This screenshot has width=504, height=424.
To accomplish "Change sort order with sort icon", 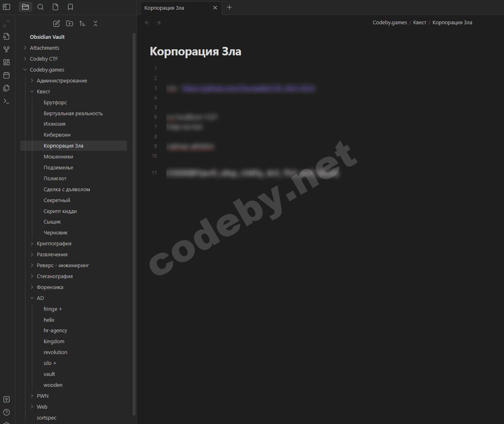I will (x=83, y=23).
